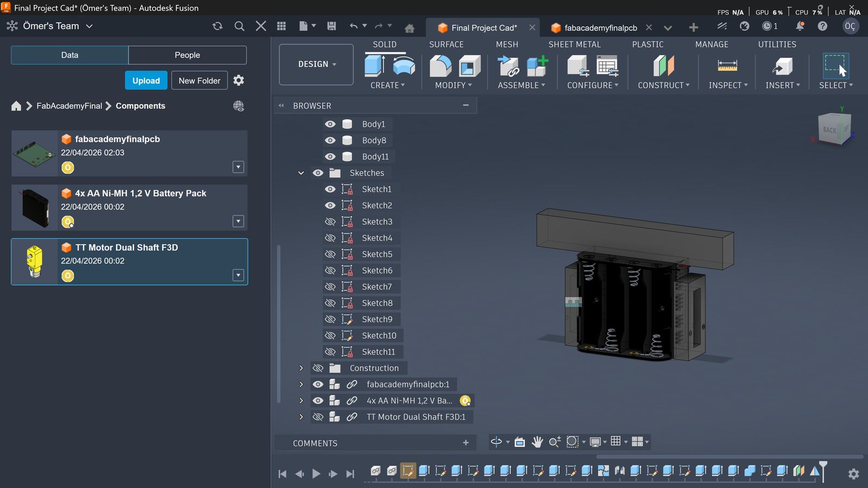This screenshot has width=868, height=488.
Task: Play the timeline
Action: click(316, 474)
